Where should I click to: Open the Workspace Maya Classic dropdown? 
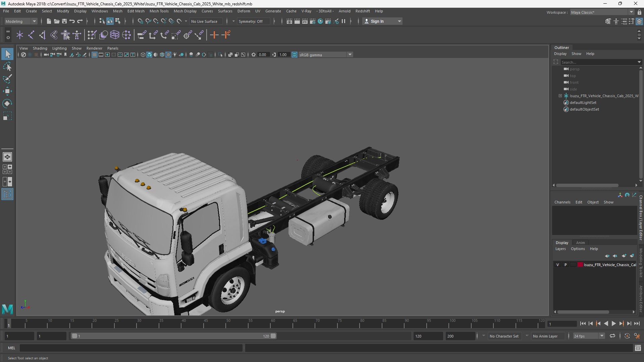click(602, 12)
